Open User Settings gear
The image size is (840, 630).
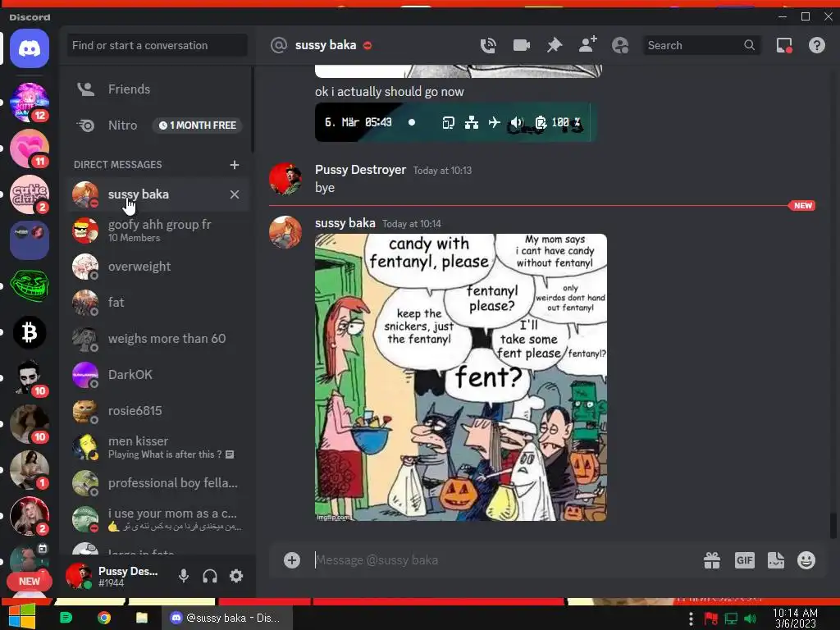[x=236, y=576]
